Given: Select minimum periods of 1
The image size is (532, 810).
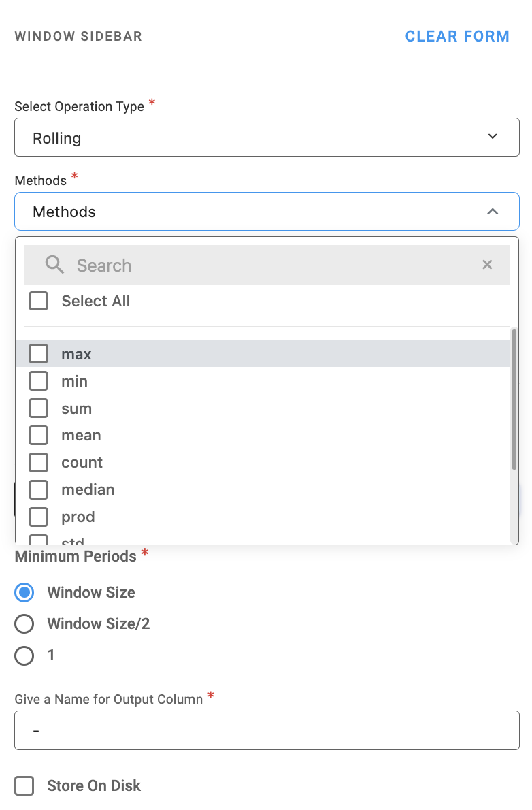Looking at the screenshot, I should [x=24, y=655].
